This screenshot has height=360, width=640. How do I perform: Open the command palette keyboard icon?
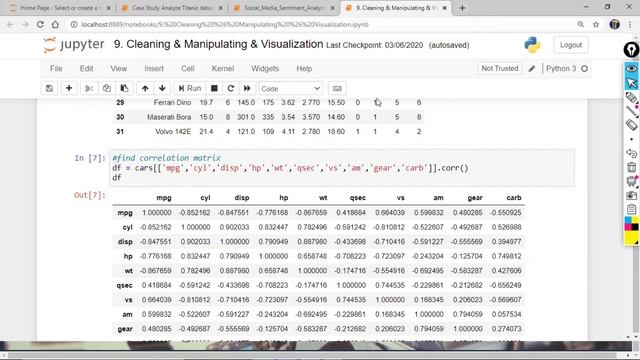tap(337, 88)
